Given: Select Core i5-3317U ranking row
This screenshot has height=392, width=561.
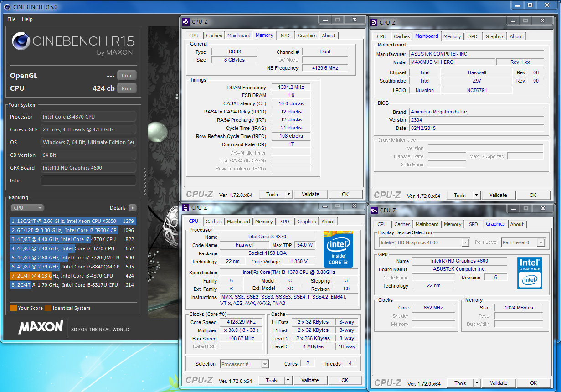Looking at the screenshot, I should pyautogui.click(x=73, y=285).
